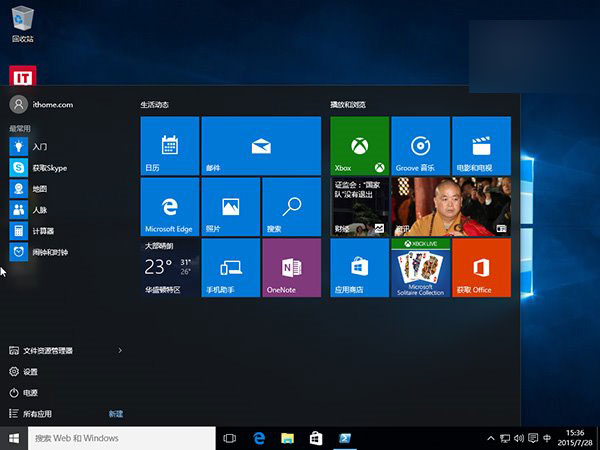Open Groove 音乐 tile
Screen dimensions: 600x450
[x=420, y=146]
